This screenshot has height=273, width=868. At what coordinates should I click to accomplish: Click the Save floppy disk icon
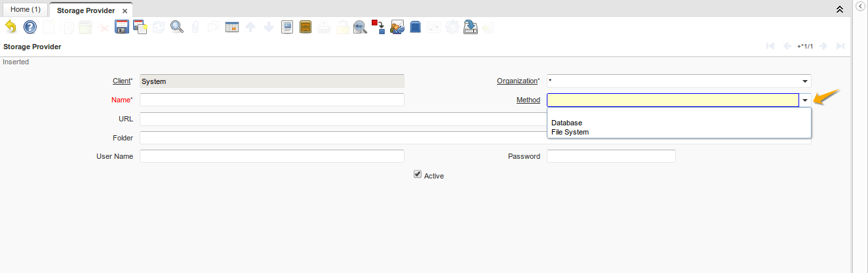[121, 27]
